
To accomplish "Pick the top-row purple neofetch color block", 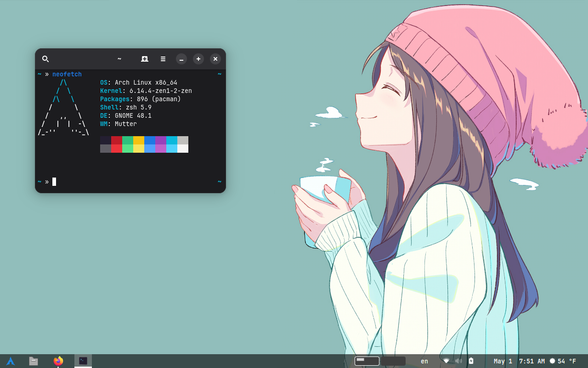I will click(161, 140).
